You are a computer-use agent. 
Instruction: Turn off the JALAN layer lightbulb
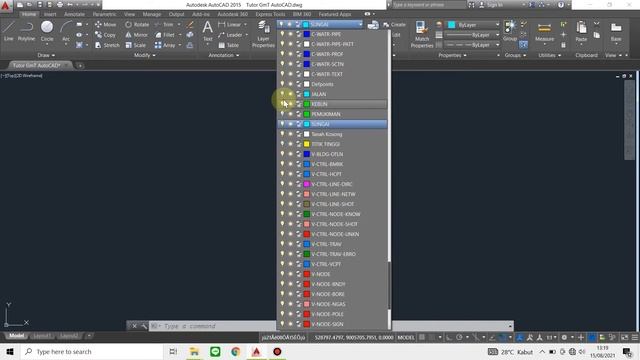coord(282,94)
